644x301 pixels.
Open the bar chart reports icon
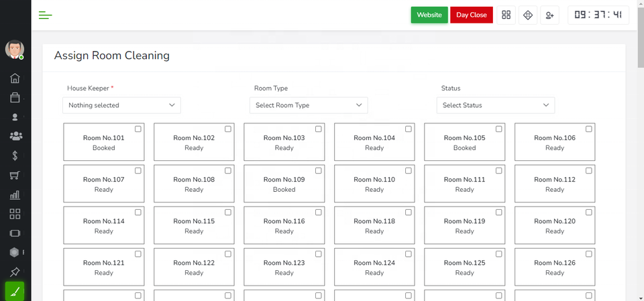point(15,195)
